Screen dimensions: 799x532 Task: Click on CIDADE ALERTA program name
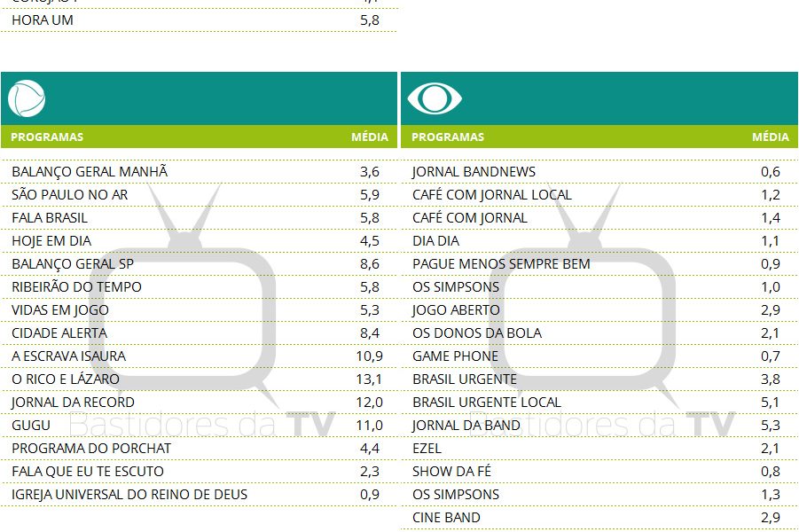tap(59, 333)
